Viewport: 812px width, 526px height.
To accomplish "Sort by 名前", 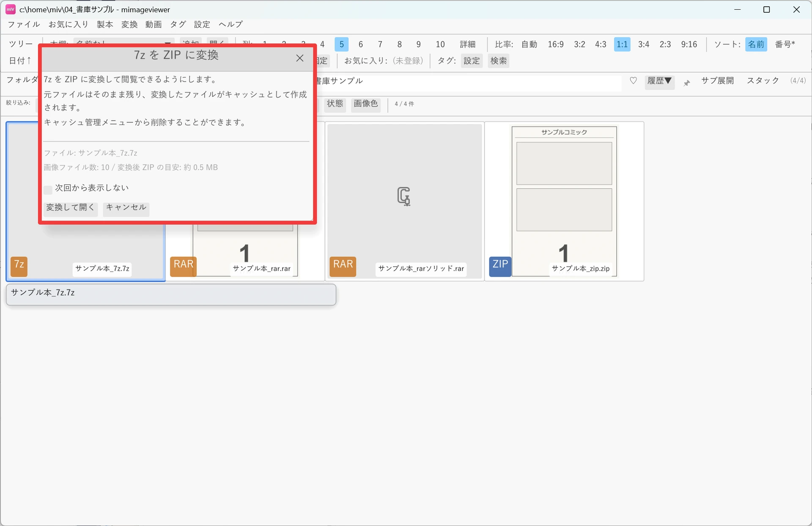I will pyautogui.click(x=756, y=44).
